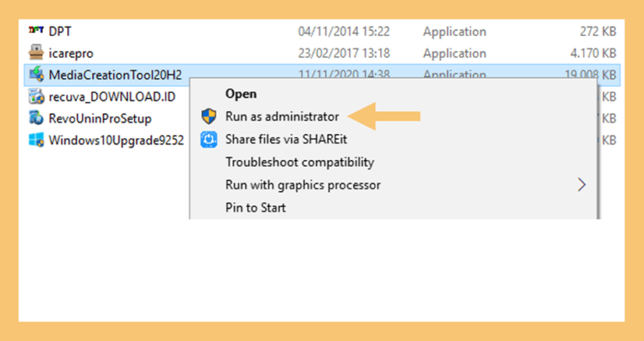
Task: Select the MediaCreationTool20H2 file name
Action: pos(116,75)
